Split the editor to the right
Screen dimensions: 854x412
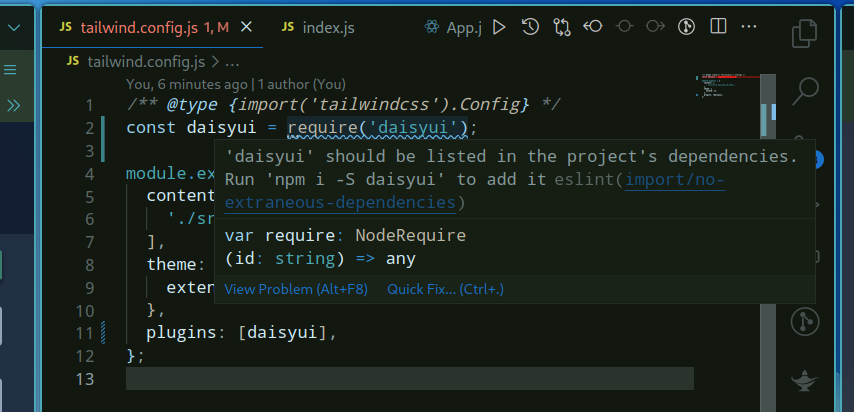click(719, 28)
